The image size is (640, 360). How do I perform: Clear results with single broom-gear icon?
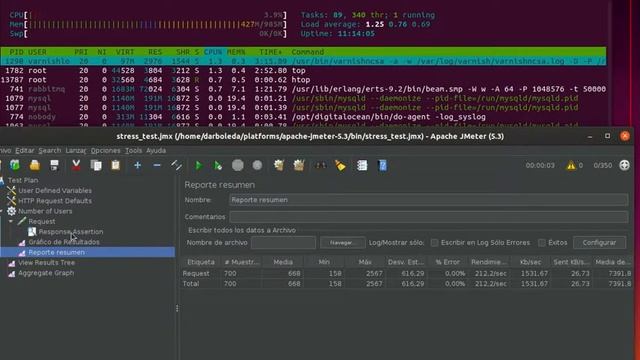pyautogui.click(x=279, y=165)
